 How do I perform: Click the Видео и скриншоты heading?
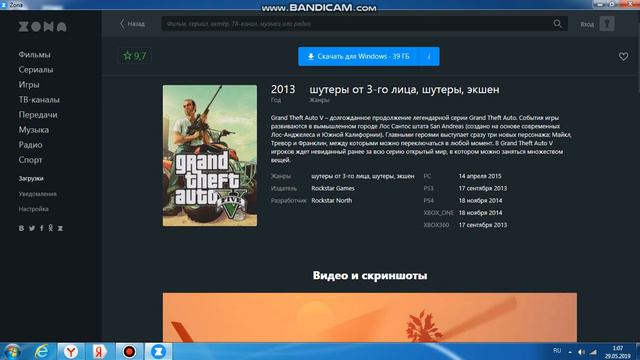click(370, 276)
